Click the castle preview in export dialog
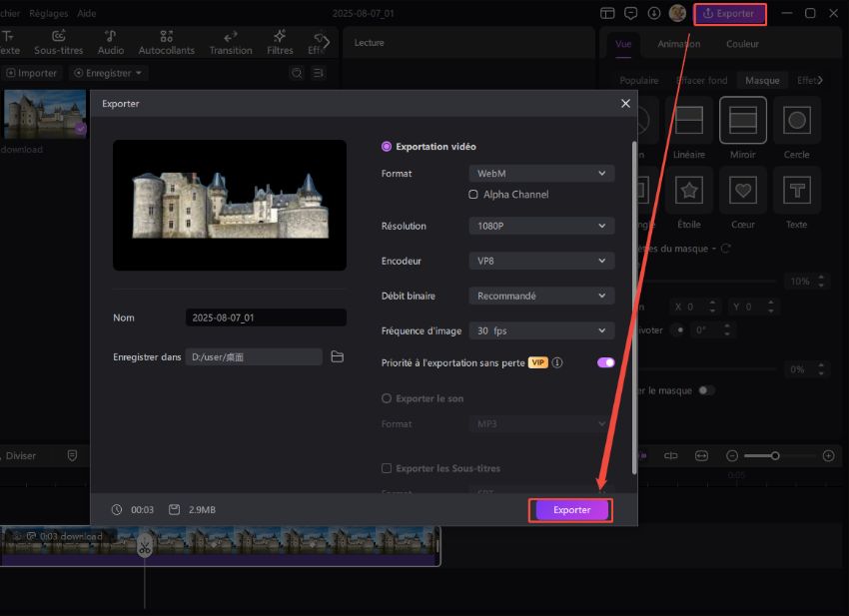 click(x=230, y=205)
